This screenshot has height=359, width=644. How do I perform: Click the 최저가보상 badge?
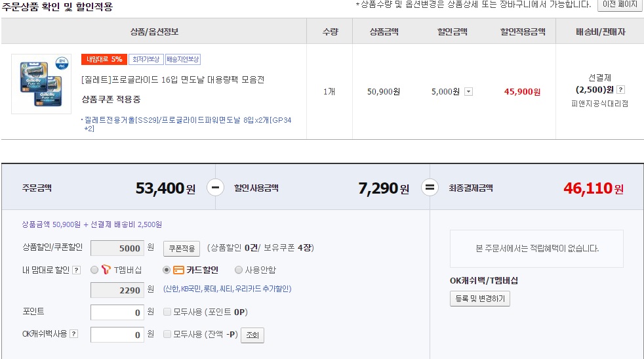pyautogui.click(x=145, y=59)
